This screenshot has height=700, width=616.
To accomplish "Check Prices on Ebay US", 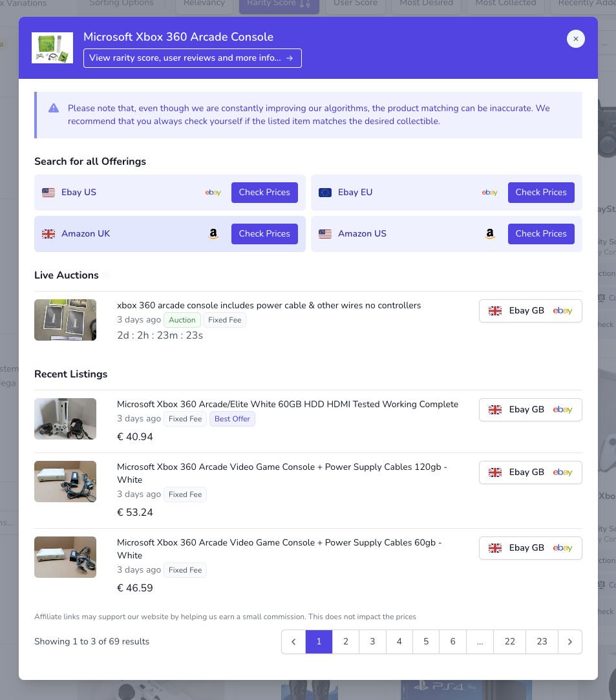I will pyautogui.click(x=264, y=193).
